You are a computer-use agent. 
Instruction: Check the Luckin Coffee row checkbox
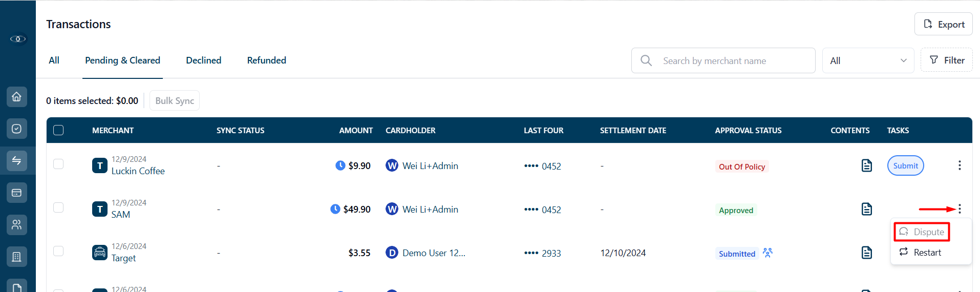coord(58,164)
